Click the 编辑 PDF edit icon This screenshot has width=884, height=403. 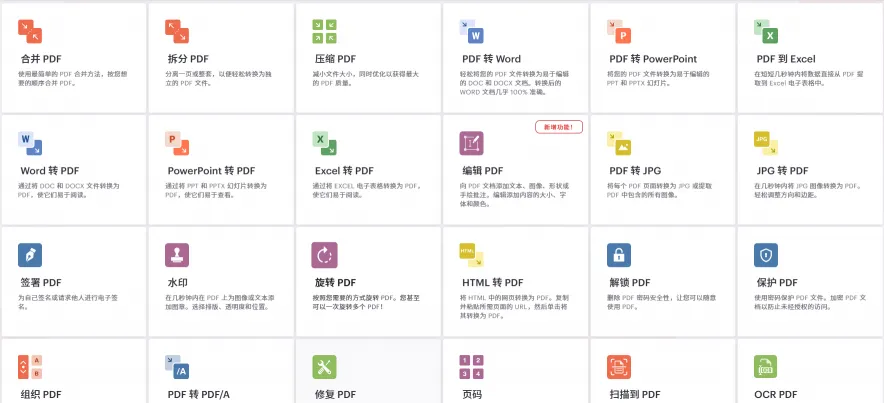[471, 143]
